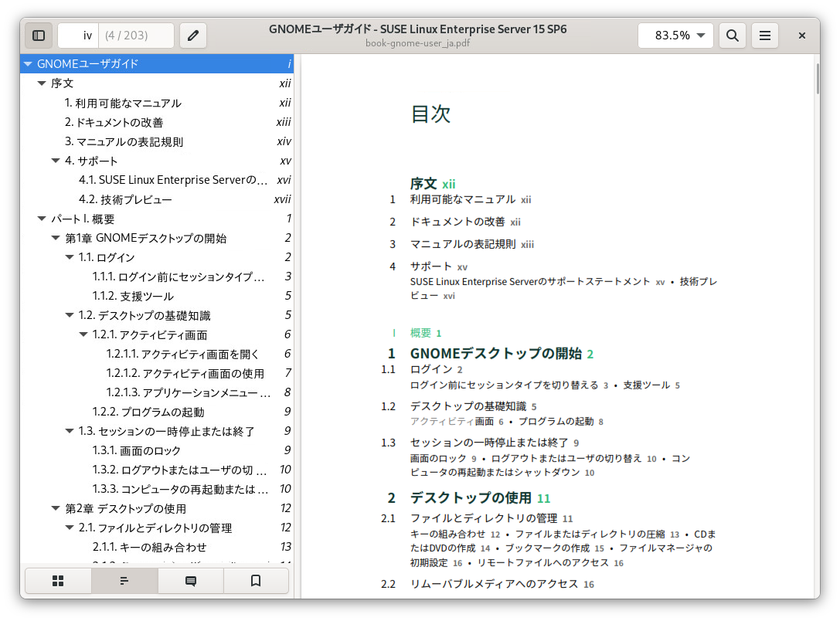
Task: Click ファイルとディレクトリの管理 contents link
Action: [483, 518]
